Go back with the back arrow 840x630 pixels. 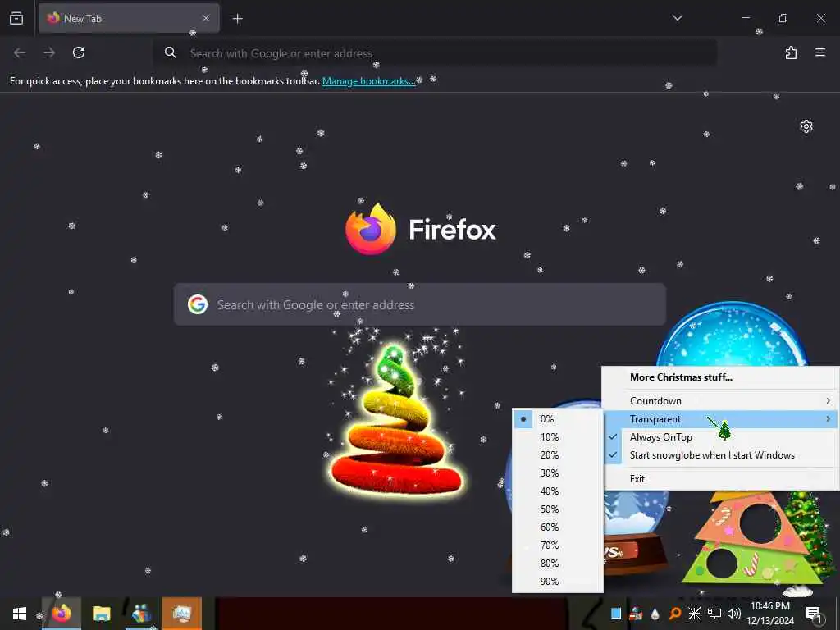coord(20,52)
